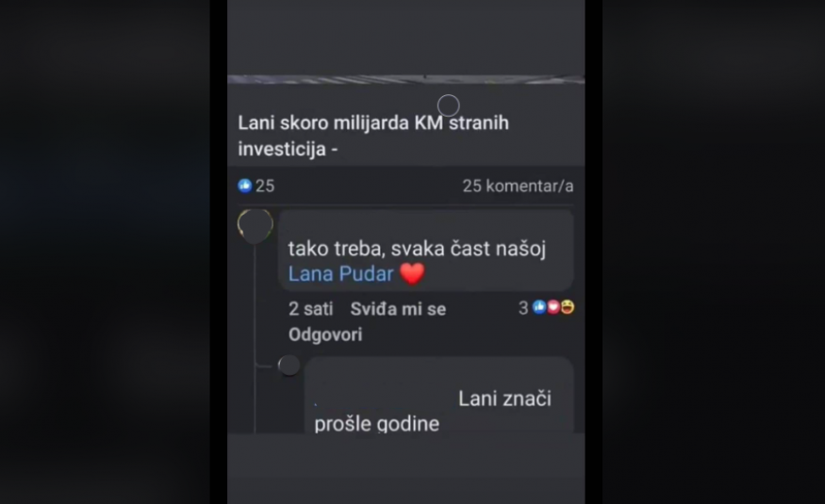Open the 25 komentar/a comments list
The image size is (825, 504).
[x=518, y=186]
